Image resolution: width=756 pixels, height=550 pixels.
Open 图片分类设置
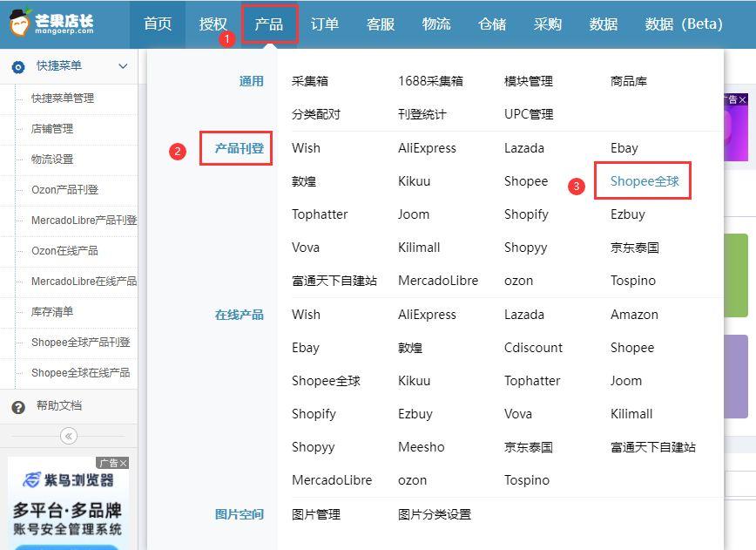click(x=435, y=515)
